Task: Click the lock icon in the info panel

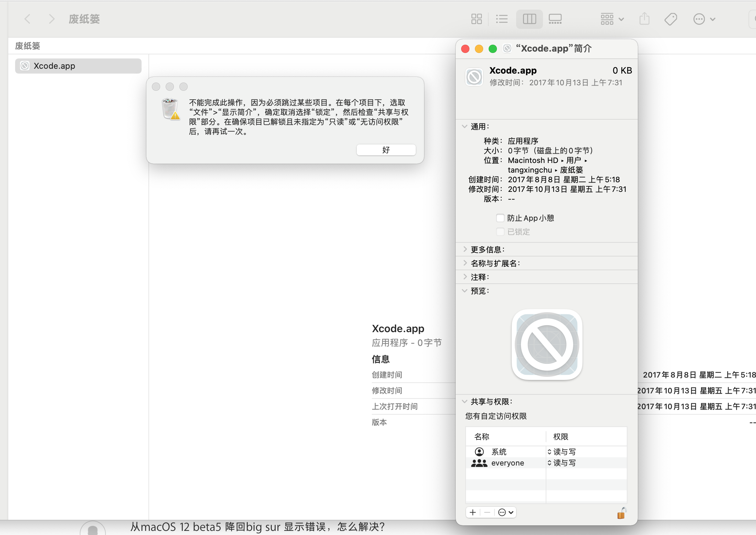Action: tap(621, 513)
